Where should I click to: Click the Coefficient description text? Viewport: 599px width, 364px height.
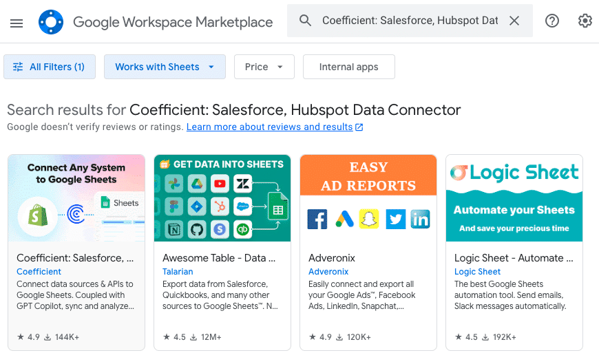pos(75,295)
